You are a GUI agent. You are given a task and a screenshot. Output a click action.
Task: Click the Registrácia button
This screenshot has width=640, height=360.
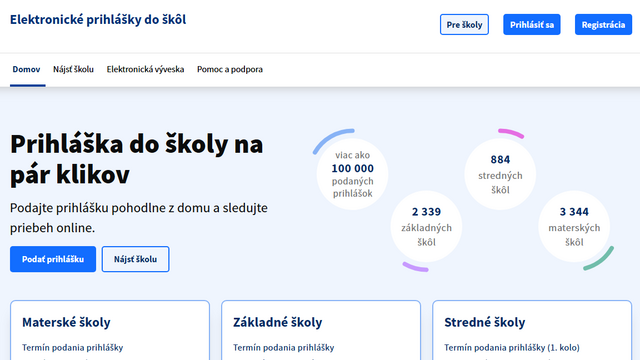[603, 24]
